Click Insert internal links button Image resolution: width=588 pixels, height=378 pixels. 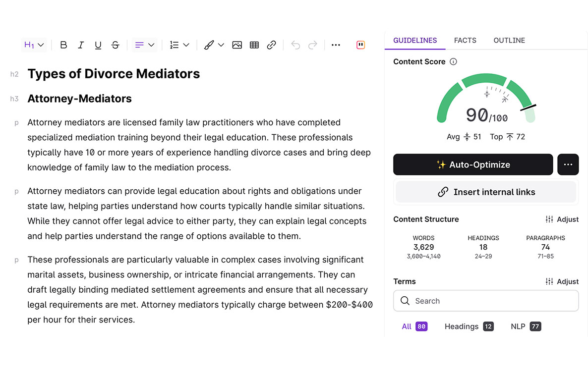[x=486, y=192]
